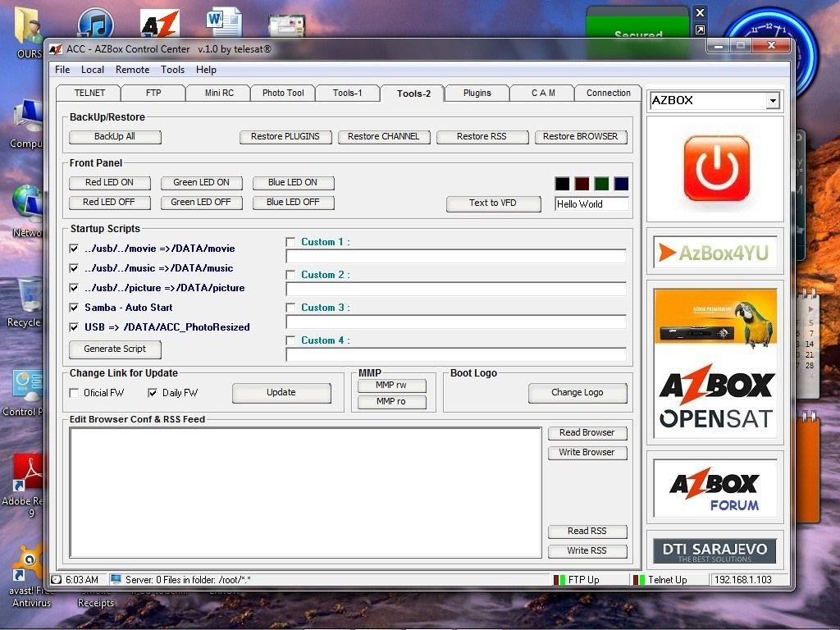Enable the Custom 1 script checkbox
This screenshot has width=840, height=630.
(x=290, y=242)
